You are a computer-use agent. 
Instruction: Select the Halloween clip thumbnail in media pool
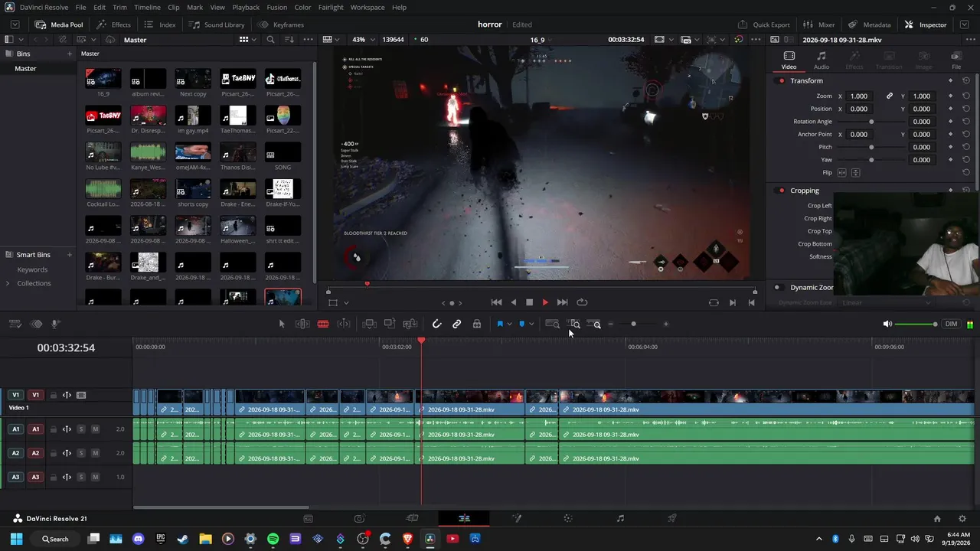(x=238, y=229)
